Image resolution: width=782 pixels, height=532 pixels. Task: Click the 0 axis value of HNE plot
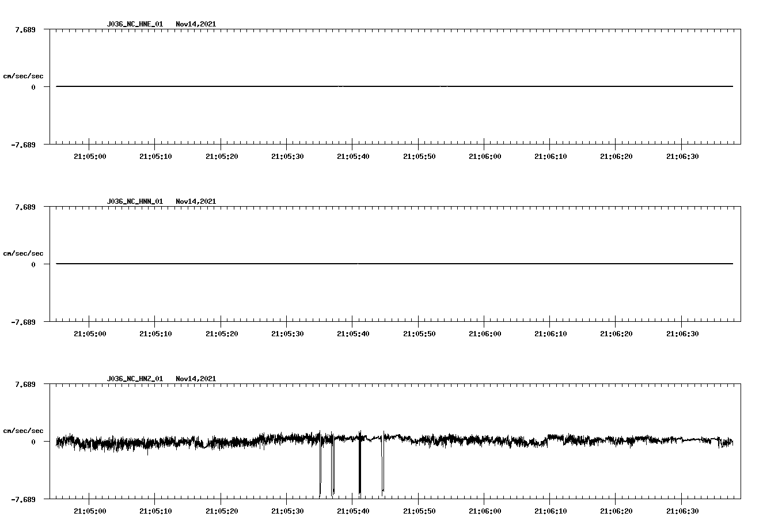[x=33, y=87]
